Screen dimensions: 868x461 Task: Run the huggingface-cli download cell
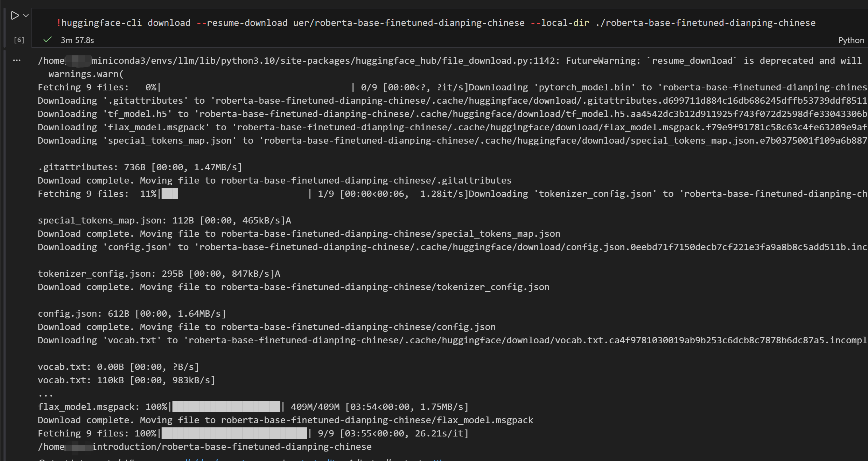[14, 16]
